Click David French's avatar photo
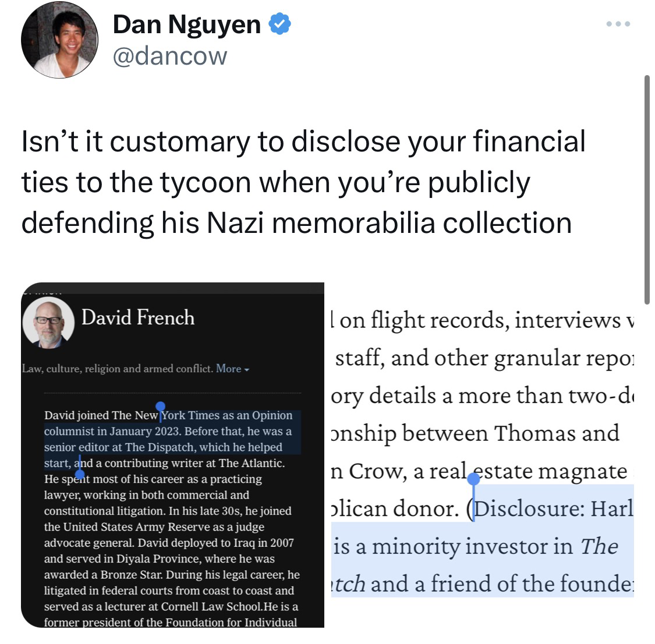Image resolution: width=655 pixels, height=644 pixels. (x=48, y=323)
